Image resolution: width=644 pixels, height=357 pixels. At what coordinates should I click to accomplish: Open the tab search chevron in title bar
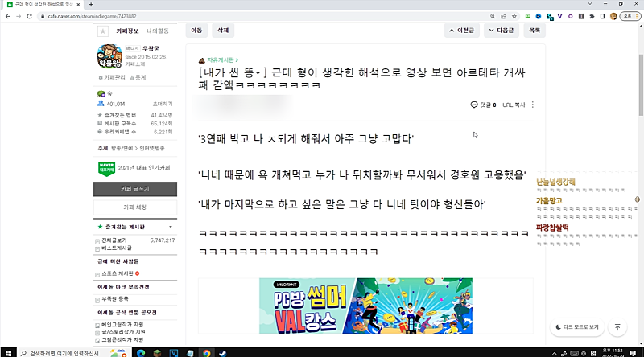coord(590,4)
